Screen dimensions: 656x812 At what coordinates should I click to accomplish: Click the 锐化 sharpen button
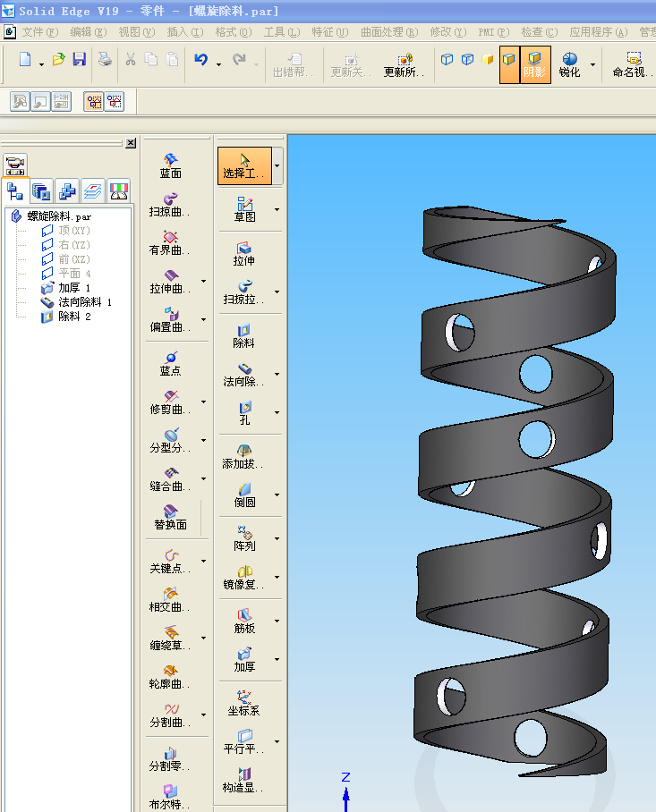[569, 64]
